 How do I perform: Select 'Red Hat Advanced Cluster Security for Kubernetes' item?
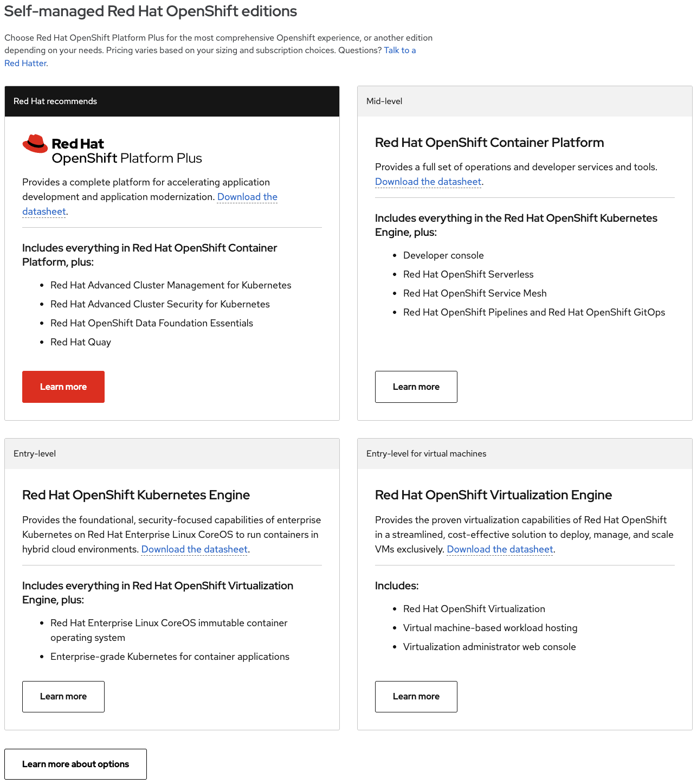pyautogui.click(x=160, y=304)
